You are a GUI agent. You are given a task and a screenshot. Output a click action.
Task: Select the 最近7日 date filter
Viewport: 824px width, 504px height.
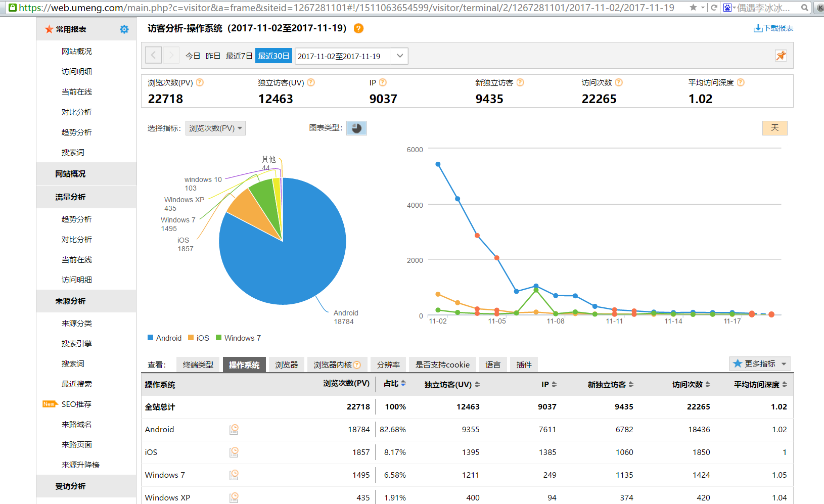pyautogui.click(x=239, y=56)
